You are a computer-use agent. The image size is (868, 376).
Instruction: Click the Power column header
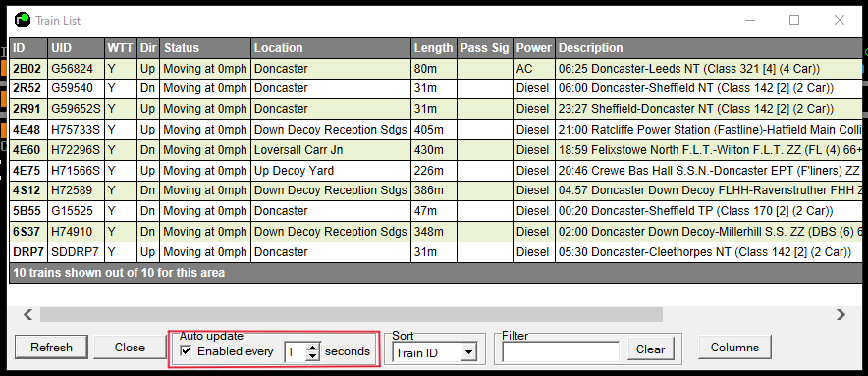[x=534, y=48]
